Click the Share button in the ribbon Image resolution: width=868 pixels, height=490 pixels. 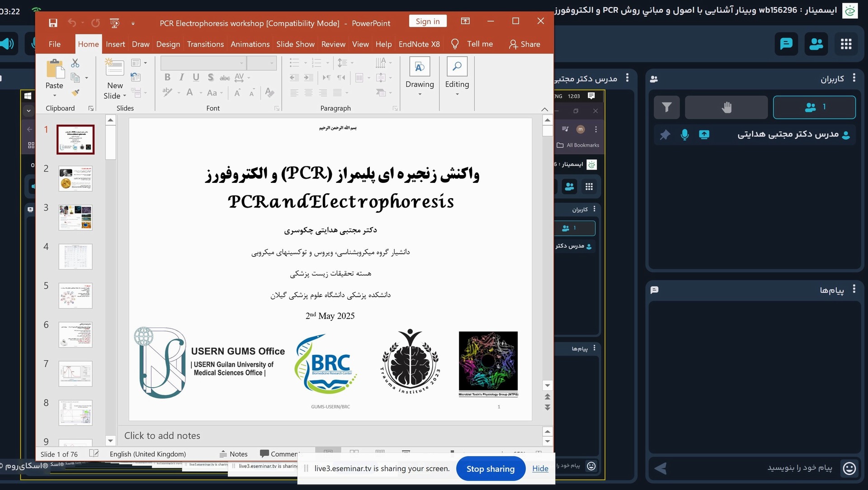[x=524, y=44]
